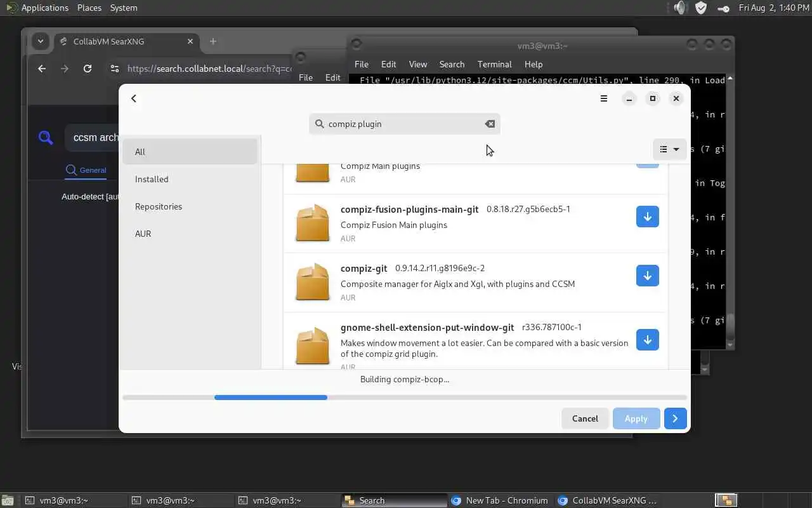
Task: Click the volume speaker tray icon
Action: (x=680, y=8)
